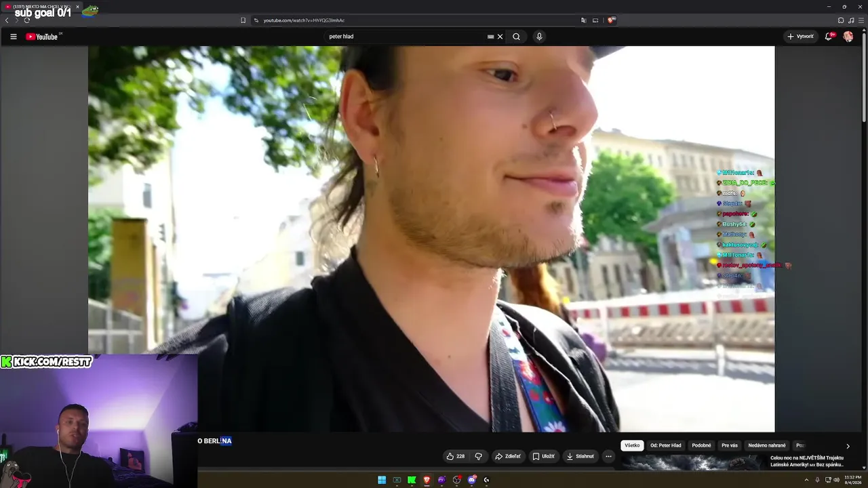Open Discord from the taskbar
The width and height of the screenshot is (868, 488).
tap(471, 480)
